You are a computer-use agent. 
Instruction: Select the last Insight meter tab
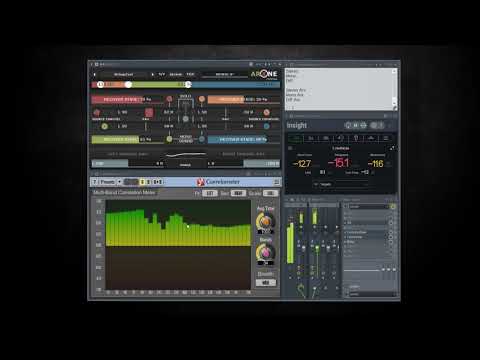[386, 138]
